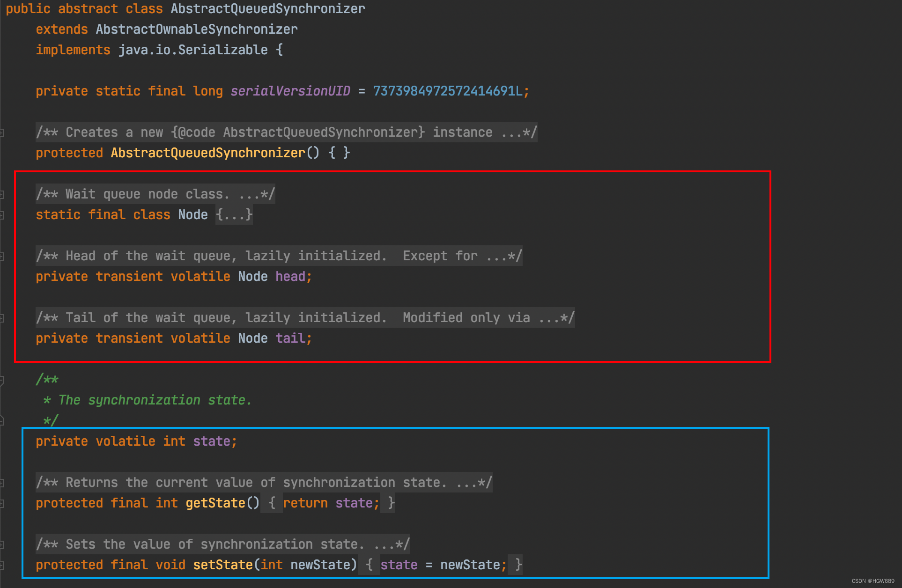Click the Node type in the tail declaration
The width and height of the screenshot is (902, 588).
click(x=253, y=338)
